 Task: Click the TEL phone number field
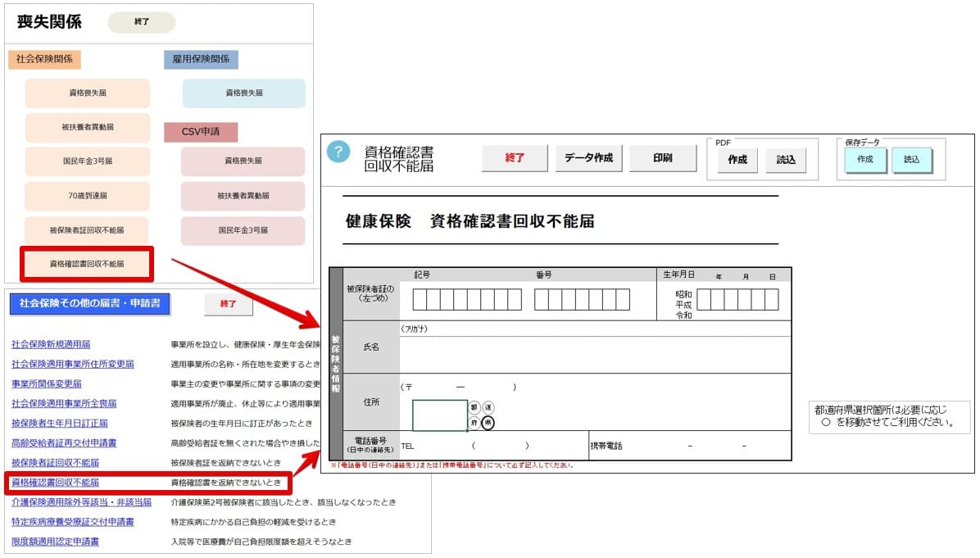pos(494,446)
